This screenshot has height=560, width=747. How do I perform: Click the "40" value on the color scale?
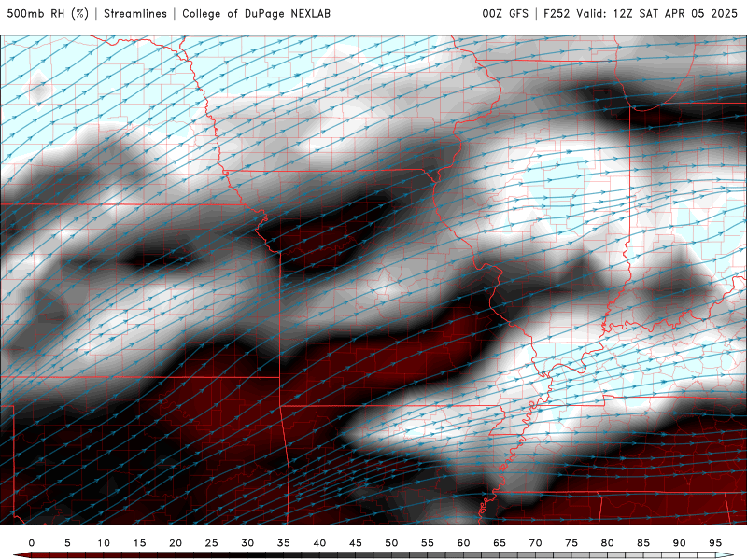pyautogui.click(x=319, y=543)
